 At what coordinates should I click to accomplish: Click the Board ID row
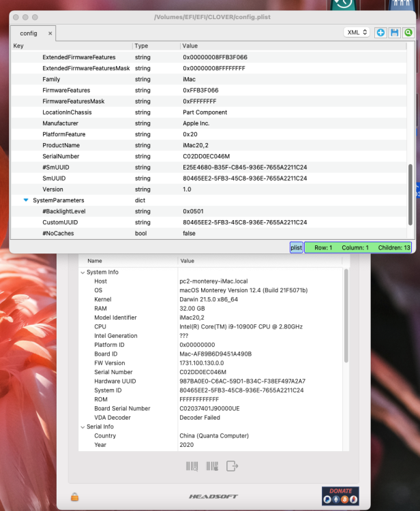(211, 354)
